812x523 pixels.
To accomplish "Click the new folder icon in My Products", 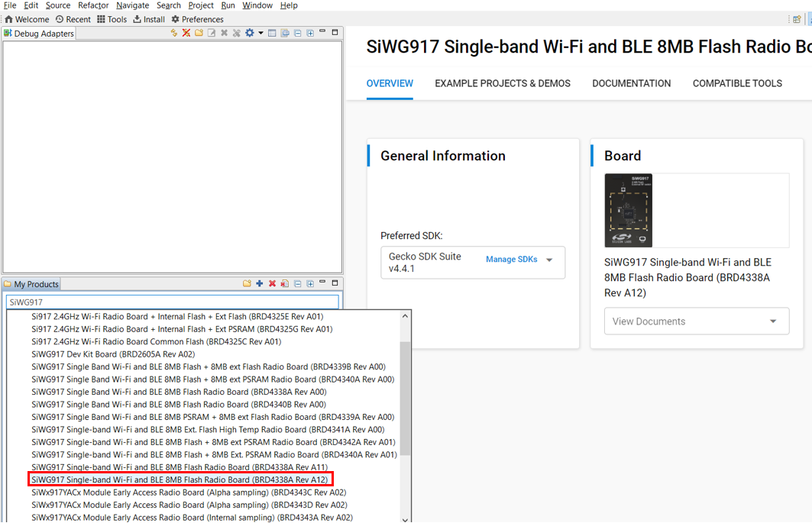I will [x=247, y=284].
